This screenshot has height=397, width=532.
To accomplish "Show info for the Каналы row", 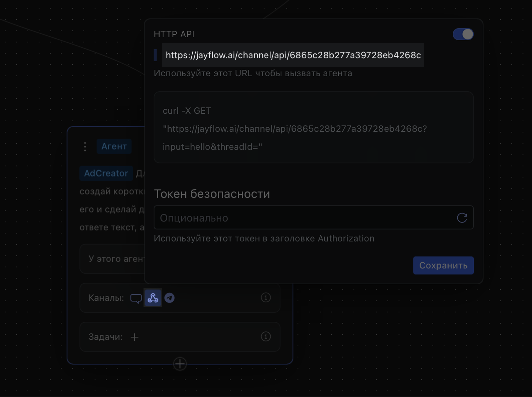I will tap(266, 298).
